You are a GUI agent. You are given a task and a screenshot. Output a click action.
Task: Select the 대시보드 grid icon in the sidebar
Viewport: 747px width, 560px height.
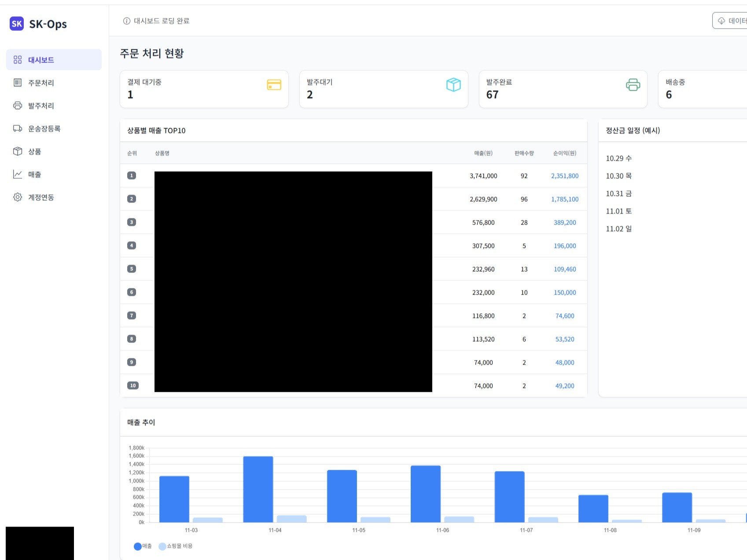18,59
